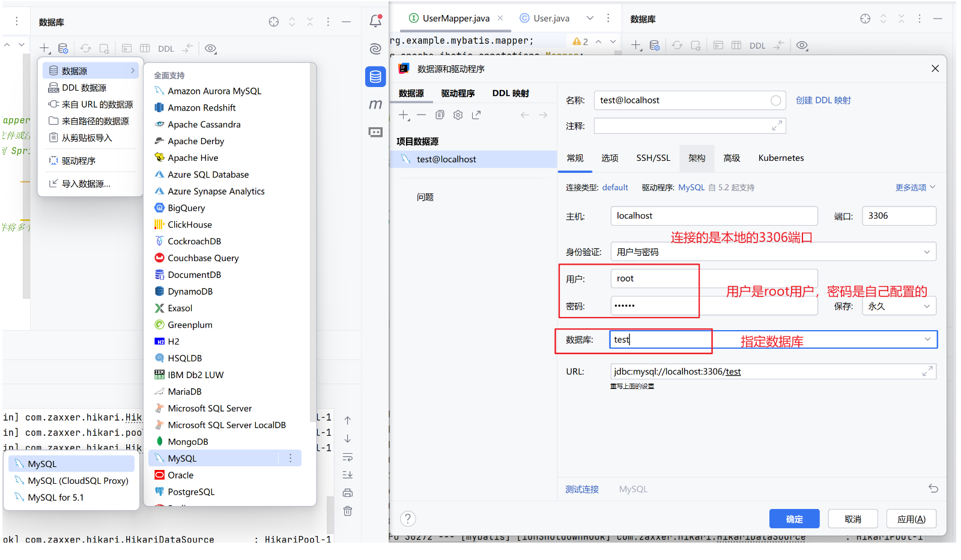
Task: Choose PostgreSQL from data source list
Action: point(224,492)
